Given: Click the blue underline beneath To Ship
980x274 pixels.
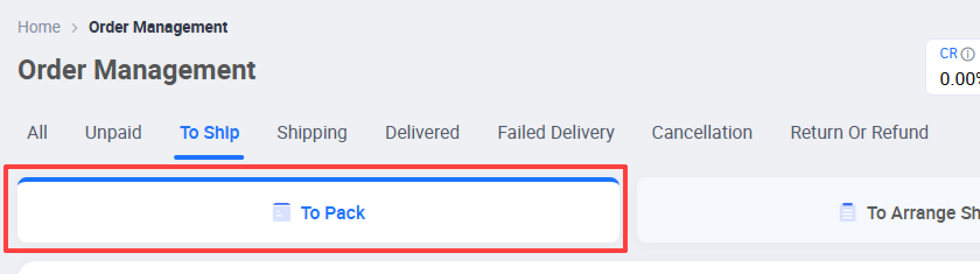Looking at the screenshot, I should pos(209,157).
